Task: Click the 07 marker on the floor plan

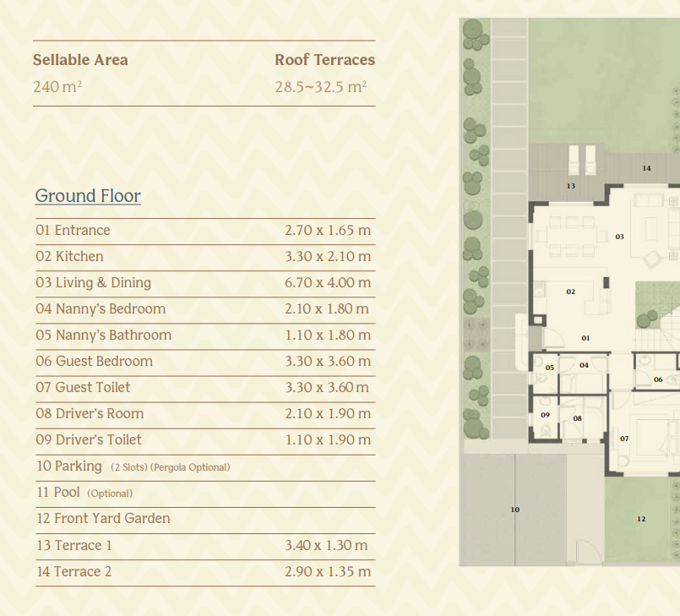Action: tap(624, 439)
